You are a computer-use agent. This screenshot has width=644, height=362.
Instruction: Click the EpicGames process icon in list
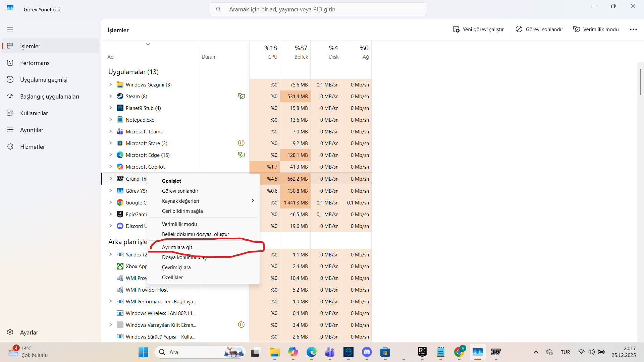pyautogui.click(x=120, y=215)
